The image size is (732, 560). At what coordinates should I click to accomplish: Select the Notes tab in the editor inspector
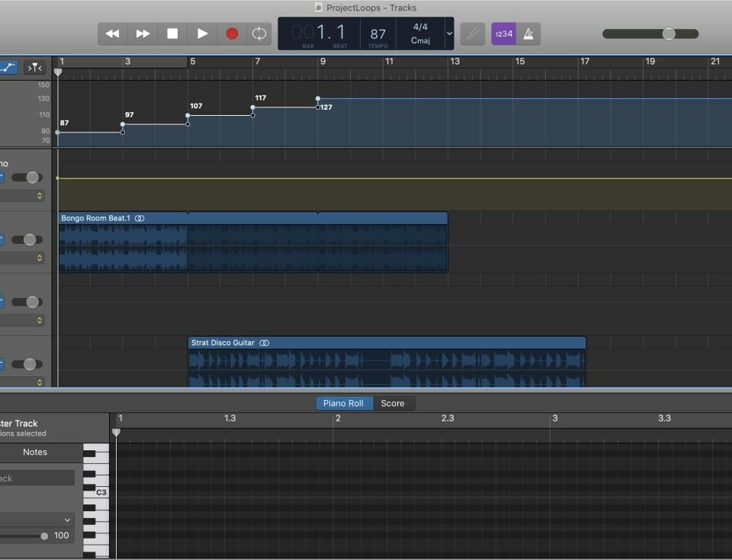(35, 452)
